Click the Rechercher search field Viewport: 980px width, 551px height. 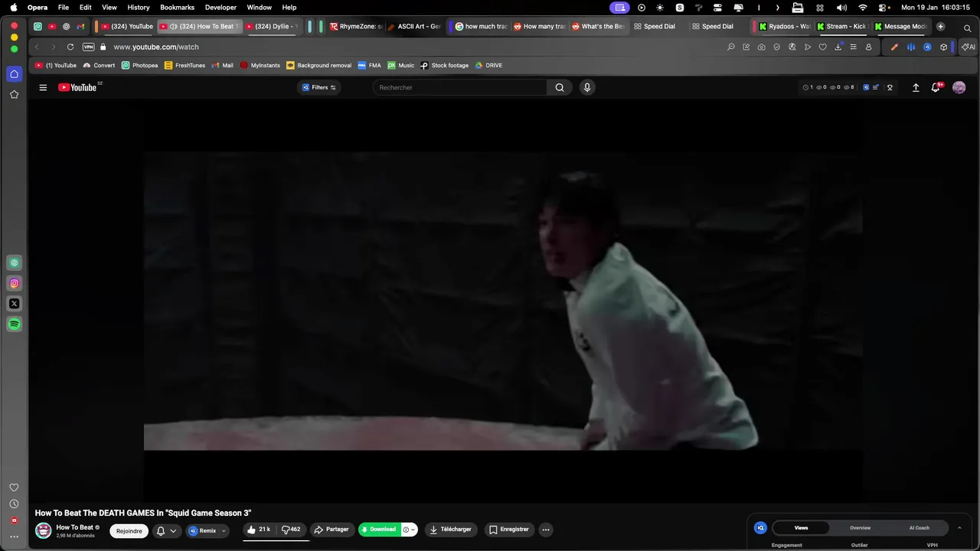(460, 87)
